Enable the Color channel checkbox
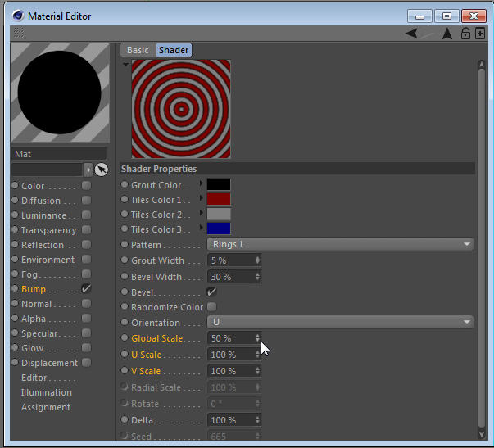 coord(86,186)
